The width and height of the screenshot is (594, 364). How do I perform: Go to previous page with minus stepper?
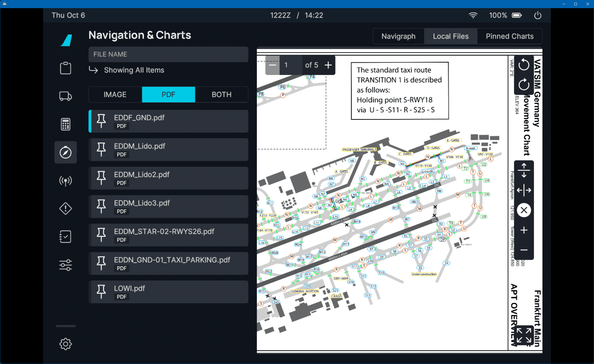(x=272, y=65)
